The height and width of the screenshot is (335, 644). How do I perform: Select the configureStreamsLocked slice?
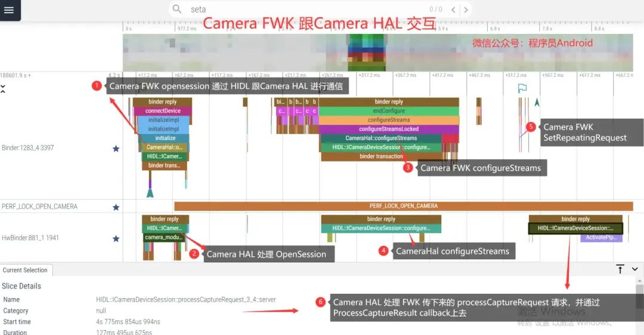click(389, 129)
